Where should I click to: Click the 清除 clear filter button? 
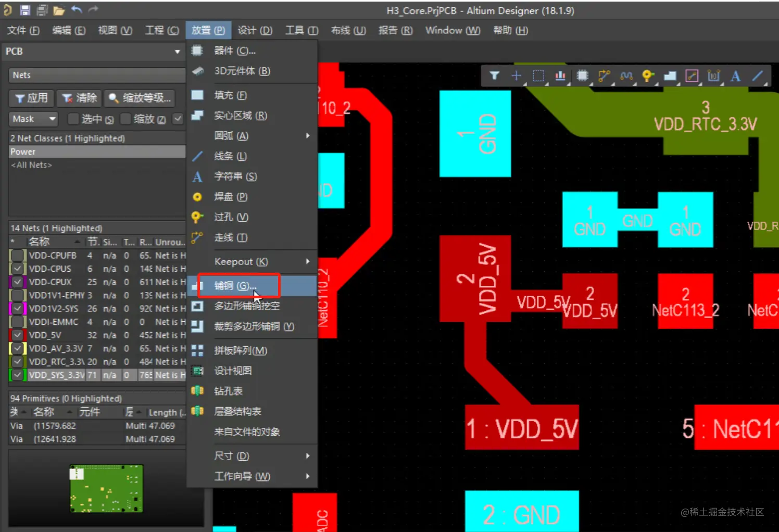click(x=79, y=98)
